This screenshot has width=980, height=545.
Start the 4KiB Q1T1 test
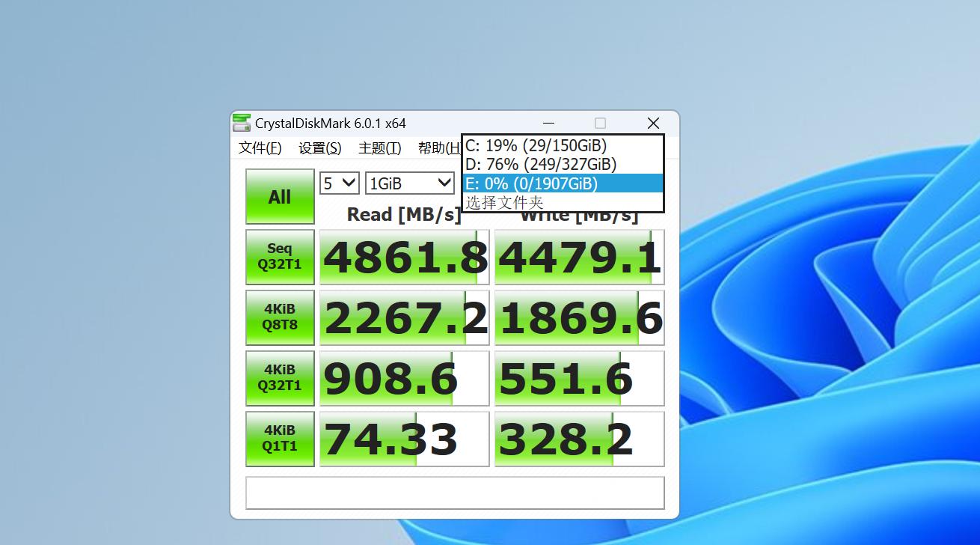click(x=279, y=439)
